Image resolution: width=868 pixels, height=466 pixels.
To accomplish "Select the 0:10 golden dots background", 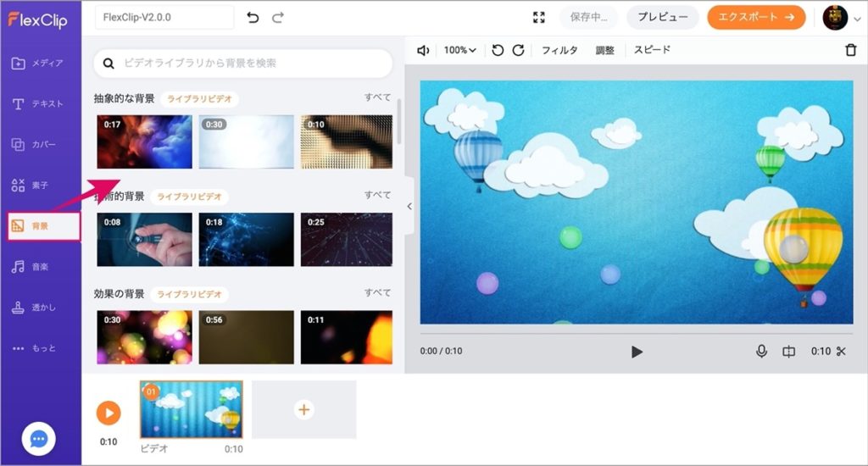I will [x=347, y=141].
